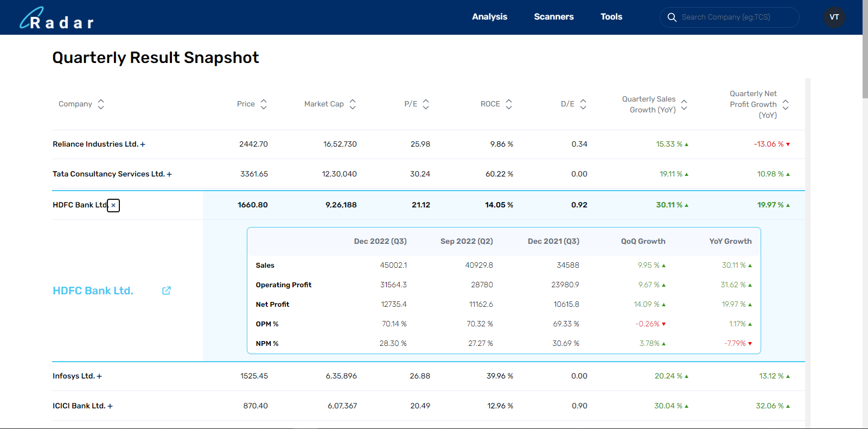Click HDFC Bank market cap 9,26,188
Screen dimensions: 868x429
341,205
